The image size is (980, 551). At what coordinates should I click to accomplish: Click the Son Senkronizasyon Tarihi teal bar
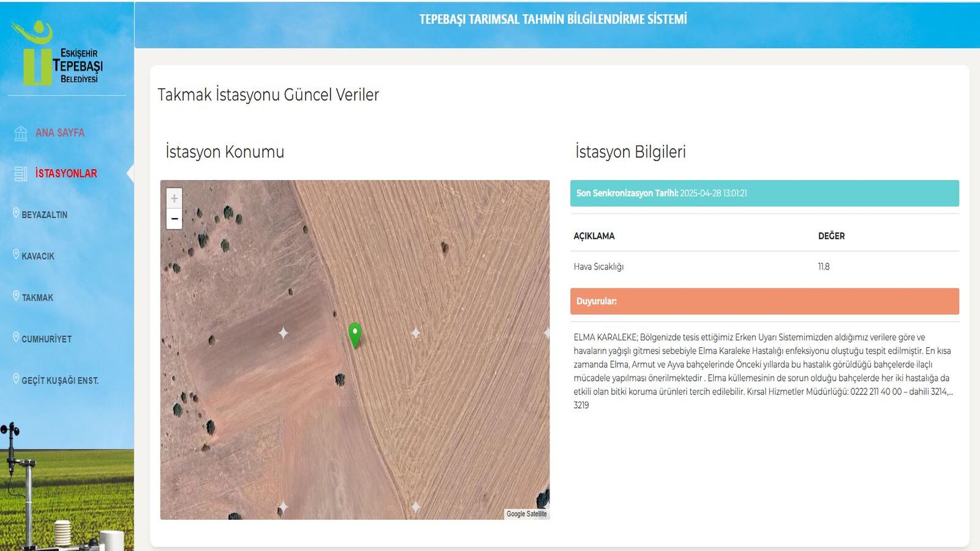click(764, 193)
